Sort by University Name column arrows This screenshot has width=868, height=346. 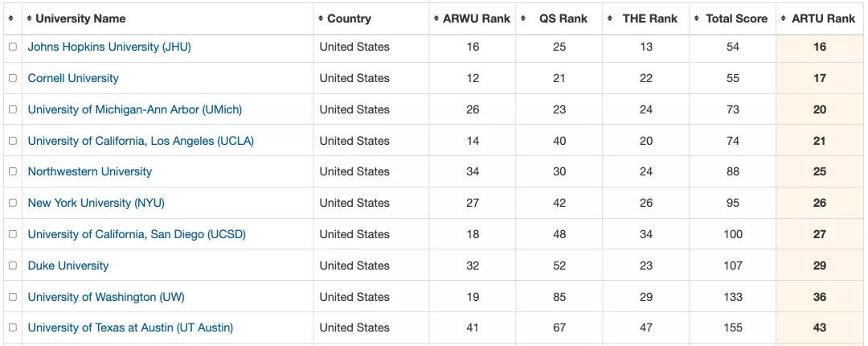pyautogui.click(x=30, y=19)
